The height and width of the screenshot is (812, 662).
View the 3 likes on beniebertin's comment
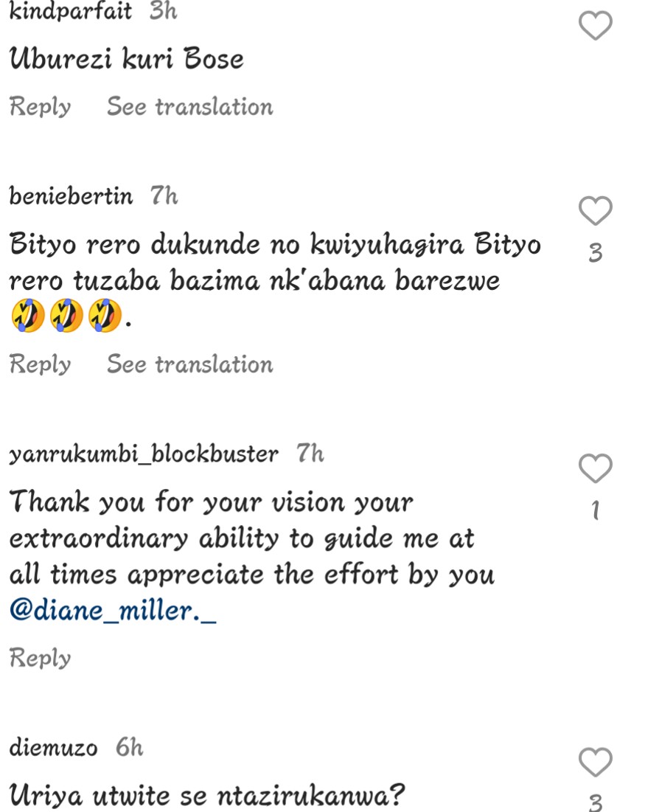click(x=596, y=253)
